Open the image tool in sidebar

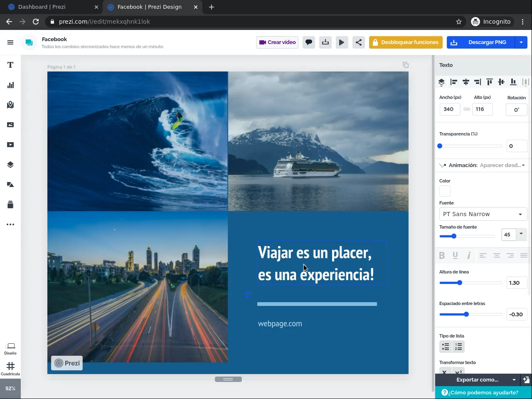pos(10,125)
